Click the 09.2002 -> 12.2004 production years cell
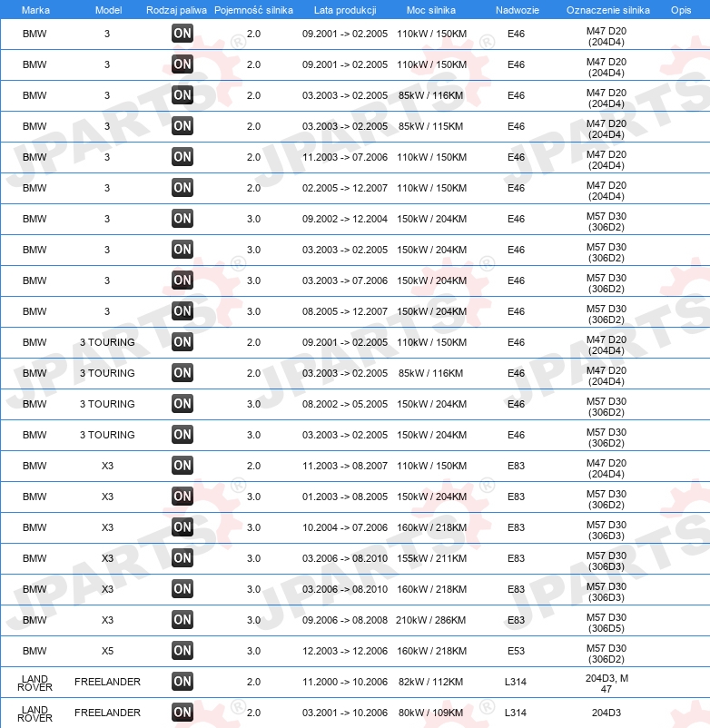This screenshot has height=728, width=710. [x=345, y=219]
